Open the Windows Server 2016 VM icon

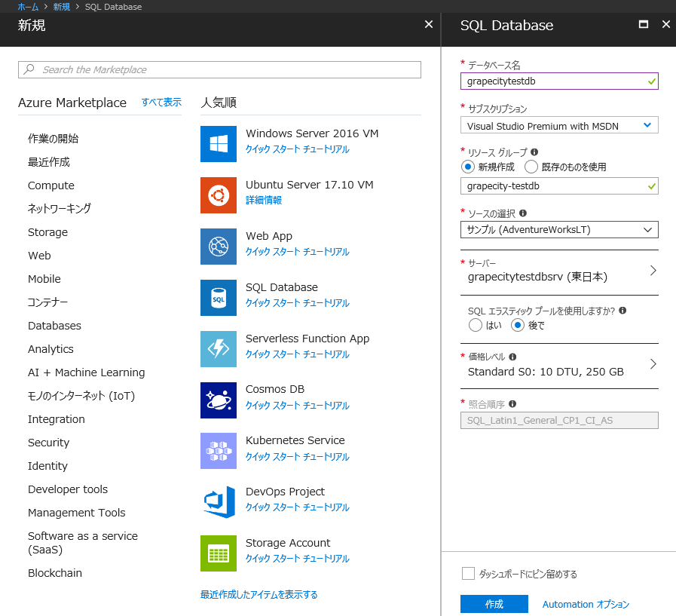coord(218,144)
